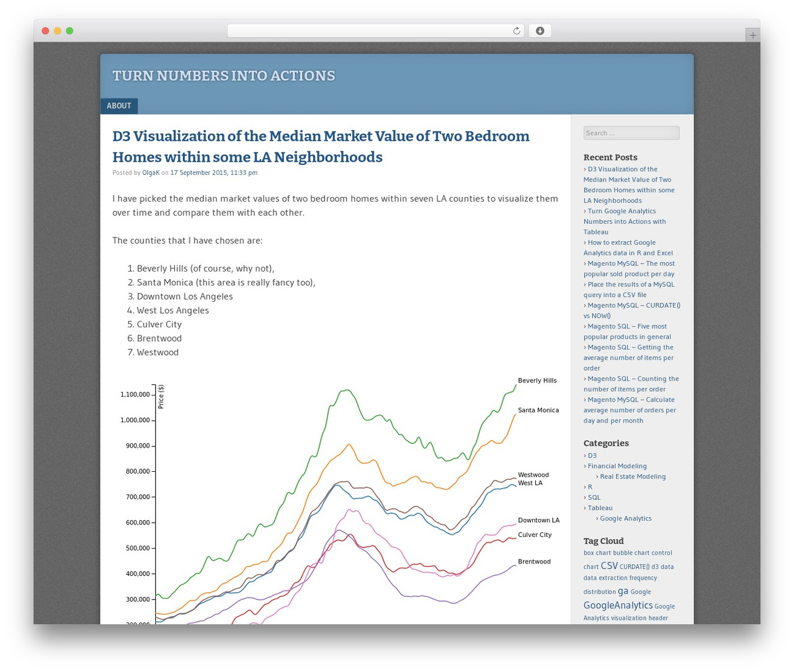794x672 pixels.
Task: Open post on placing MySQL results into CSV
Action: click(x=629, y=290)
